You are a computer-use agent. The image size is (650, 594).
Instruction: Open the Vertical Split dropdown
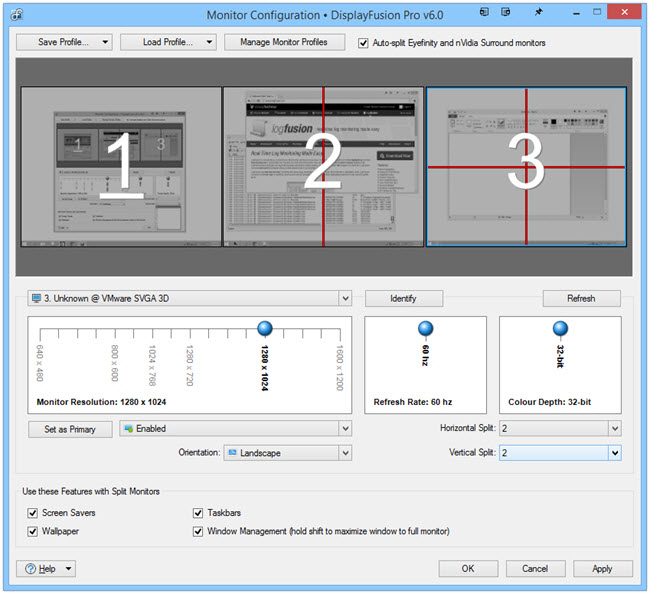tap(615, 453)
